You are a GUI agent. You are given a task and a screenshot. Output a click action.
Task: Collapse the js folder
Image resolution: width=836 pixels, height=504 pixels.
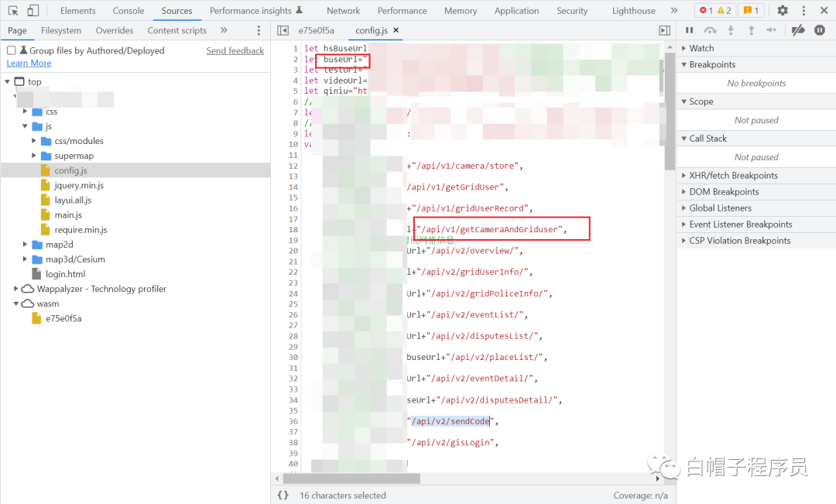[25, 126]
